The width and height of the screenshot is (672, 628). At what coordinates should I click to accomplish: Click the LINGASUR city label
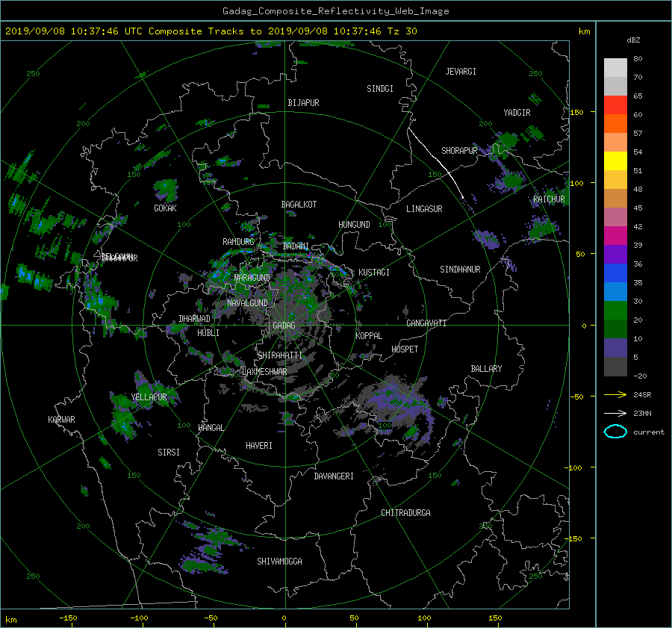pos(424,209)
